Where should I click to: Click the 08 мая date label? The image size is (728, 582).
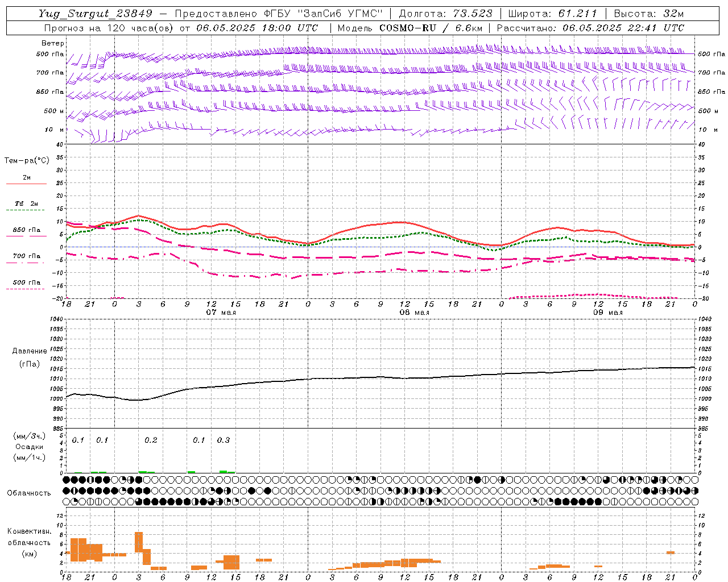[414, 313]
